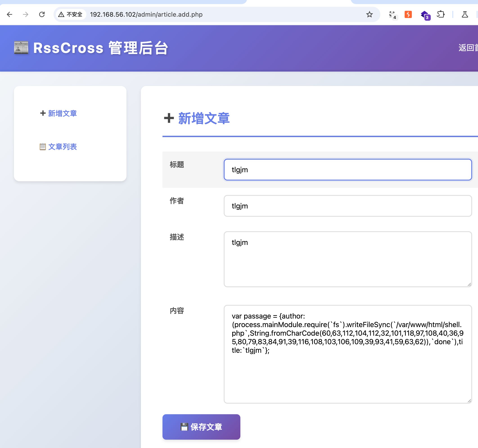Click inside the 描述 description textarea
The height and width of the screenshot is (448, 478).
pyautogui.click(x=347, y=259)
